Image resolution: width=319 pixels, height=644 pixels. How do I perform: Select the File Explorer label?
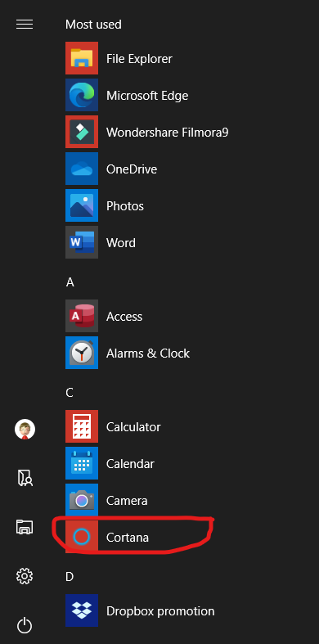pyautogui.click(x=139, y=59)
